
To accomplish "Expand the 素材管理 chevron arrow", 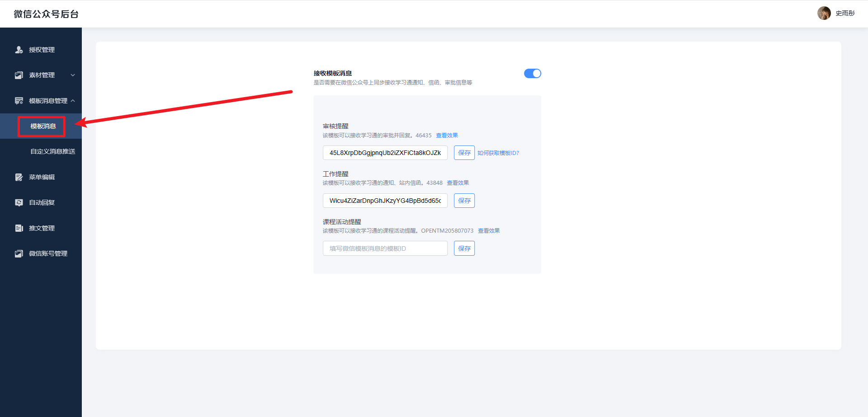I will [x=73, y=75].
